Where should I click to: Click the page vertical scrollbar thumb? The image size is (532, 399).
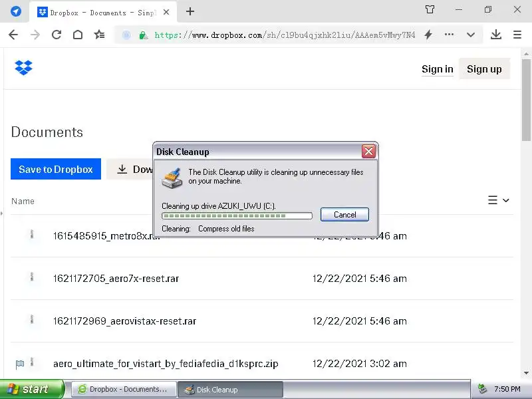pyautogui.click(x=526, y=100)
